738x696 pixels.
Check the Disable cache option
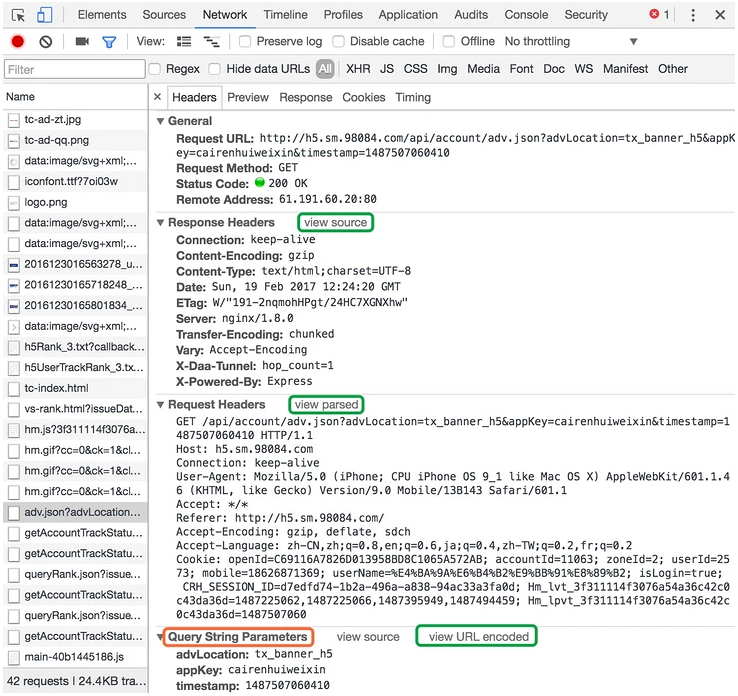click(338, 42)
